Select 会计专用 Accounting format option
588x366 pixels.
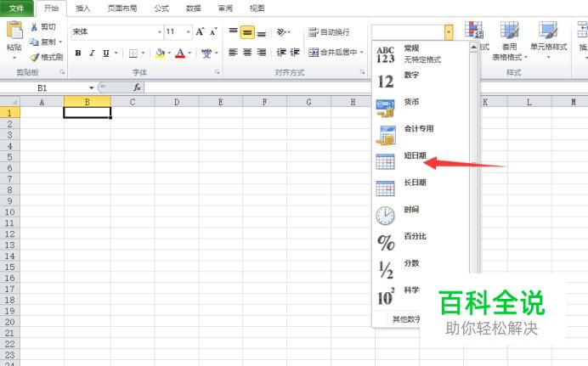coord(421,135)
